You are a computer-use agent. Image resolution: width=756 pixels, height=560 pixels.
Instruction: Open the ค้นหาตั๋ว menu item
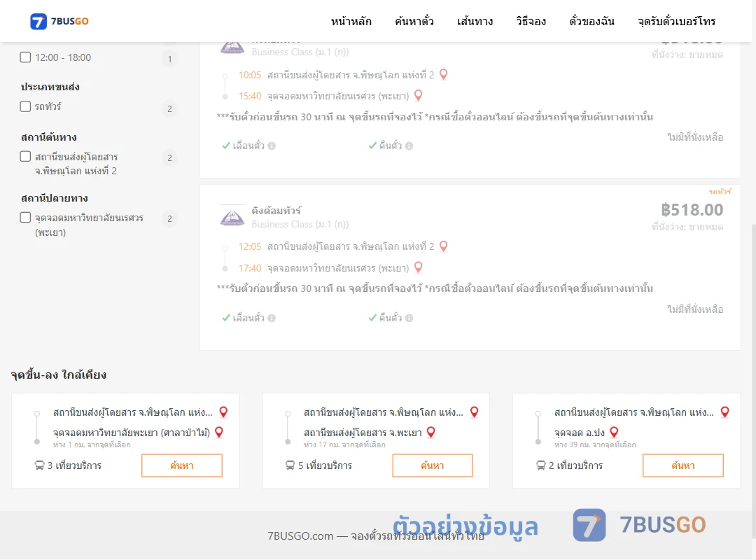click(x=414, y=21)
